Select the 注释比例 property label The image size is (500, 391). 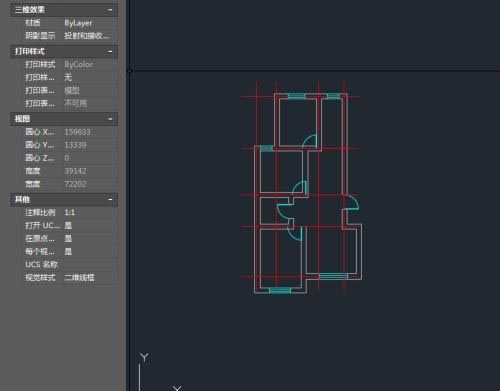[40, 212]
